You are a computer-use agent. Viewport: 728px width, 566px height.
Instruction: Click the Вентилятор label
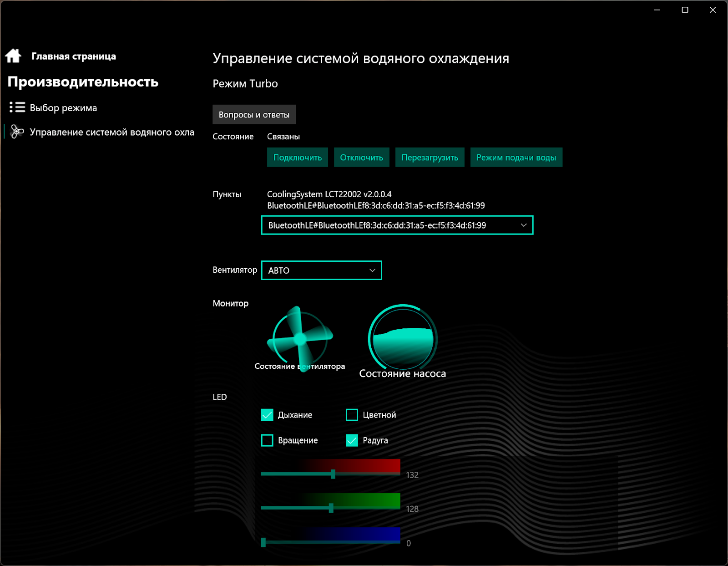(x=235, y=270)
